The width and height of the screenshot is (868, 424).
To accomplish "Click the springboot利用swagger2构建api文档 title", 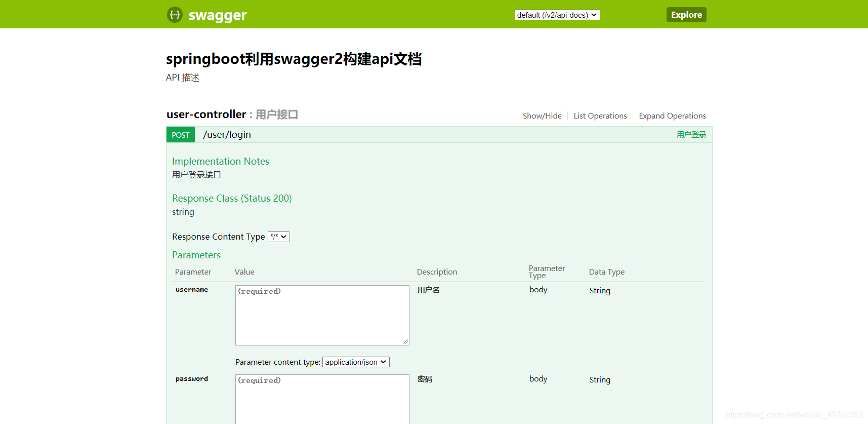I will point(294,59).
